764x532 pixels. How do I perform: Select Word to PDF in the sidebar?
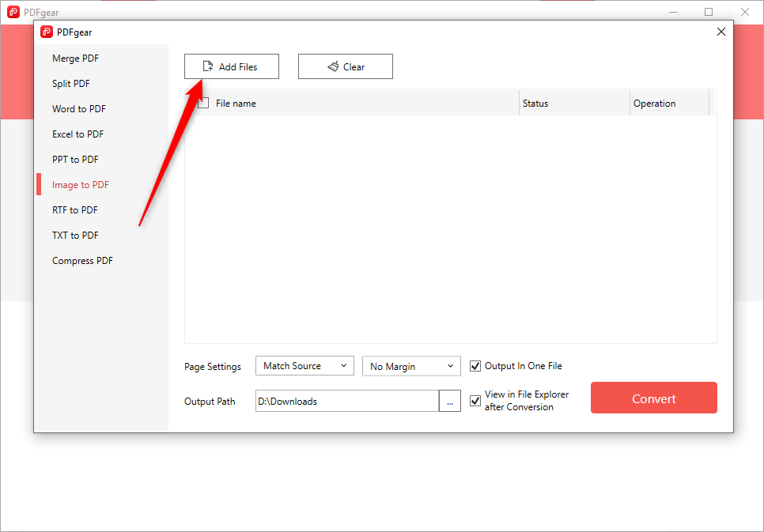point(79,109)
